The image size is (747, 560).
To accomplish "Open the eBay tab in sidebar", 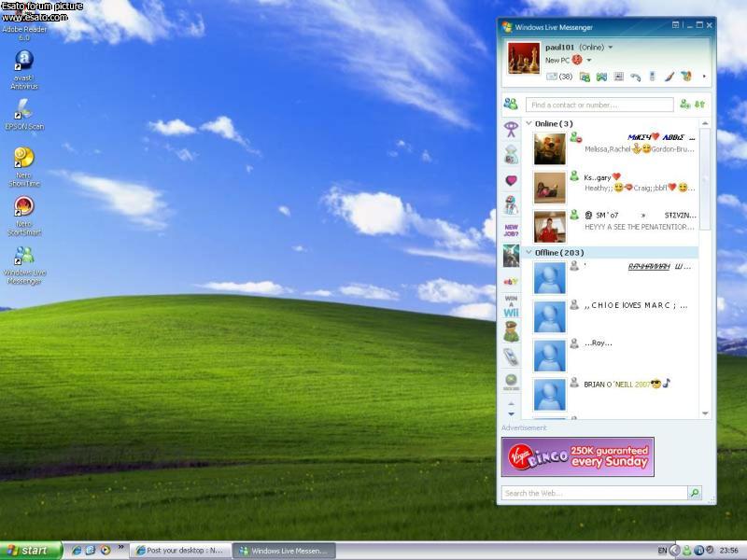I will click(x=511, y=282).
